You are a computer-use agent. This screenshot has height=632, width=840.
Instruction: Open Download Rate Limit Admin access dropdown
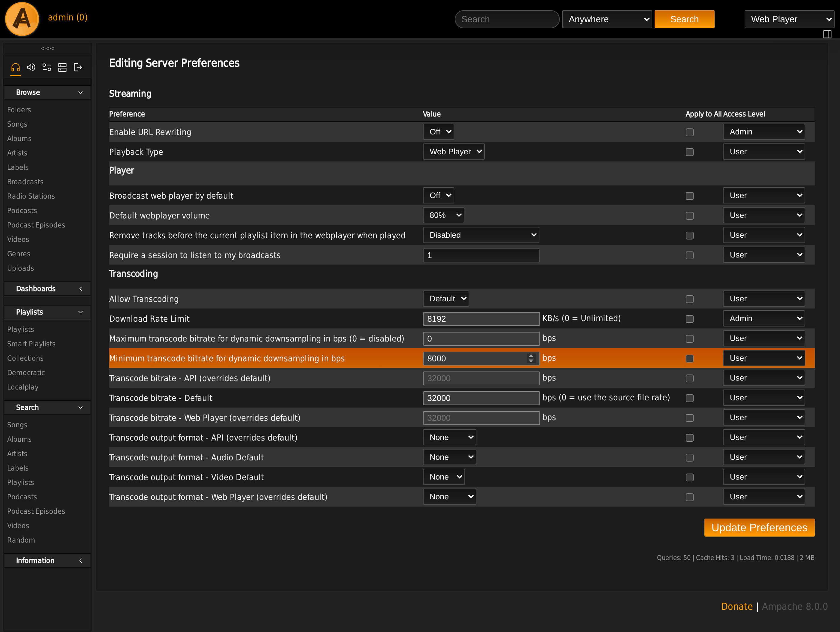[x=764, y=319]
